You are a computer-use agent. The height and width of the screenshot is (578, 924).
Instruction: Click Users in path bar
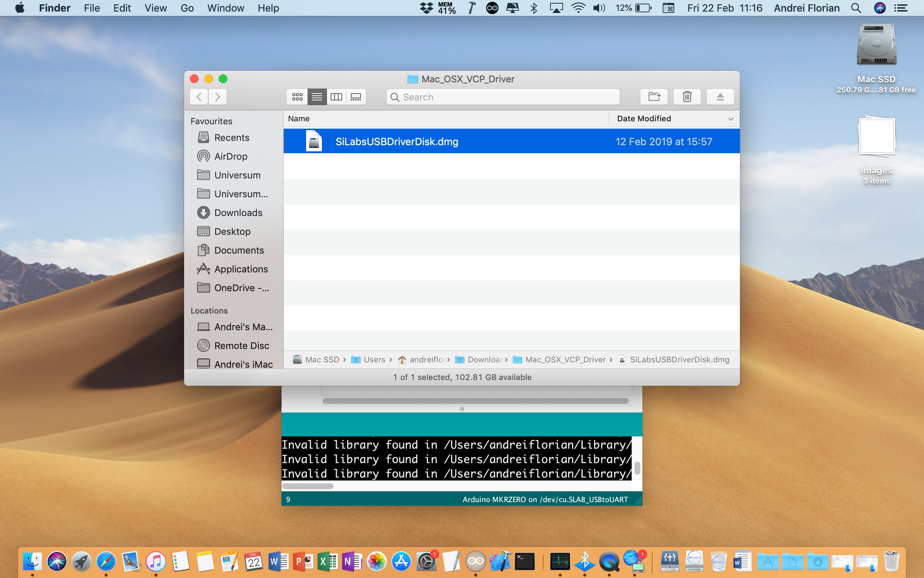tap(369, 359)
